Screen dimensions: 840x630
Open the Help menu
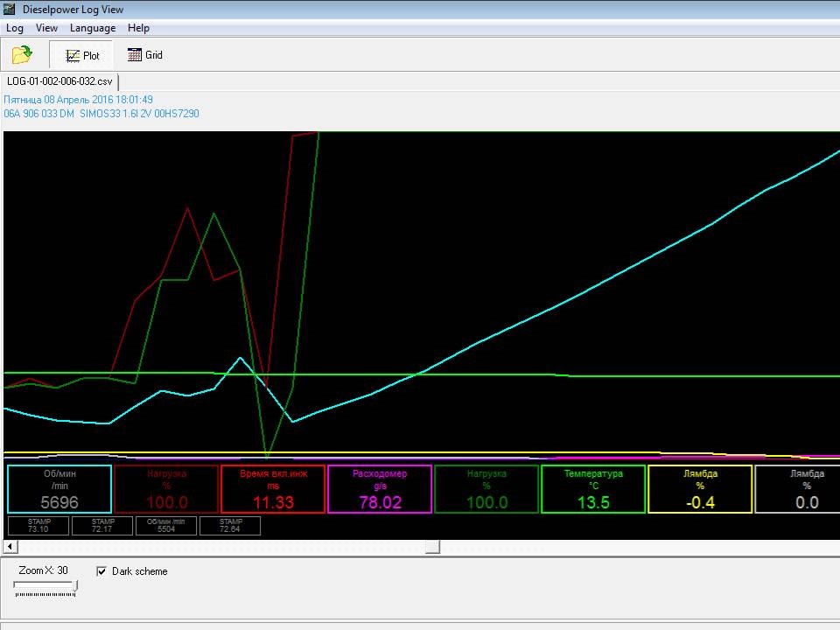tap(138, 28)
